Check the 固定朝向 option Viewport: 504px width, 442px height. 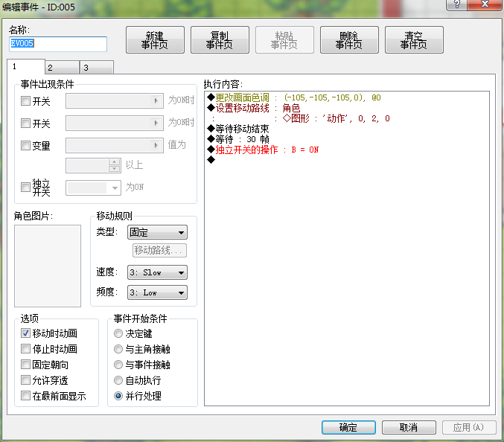(x=25, y=365)
